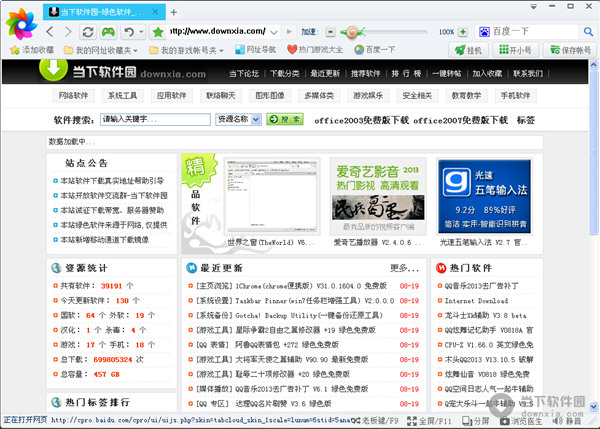Increase zoom with green plus button
This screenshot has width=600, height=429.
463,32
